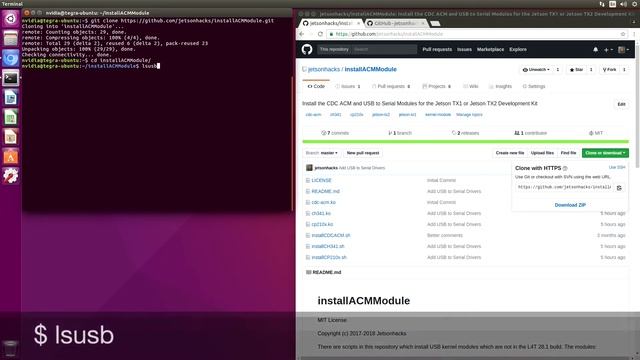Click the green language bar

465,142
